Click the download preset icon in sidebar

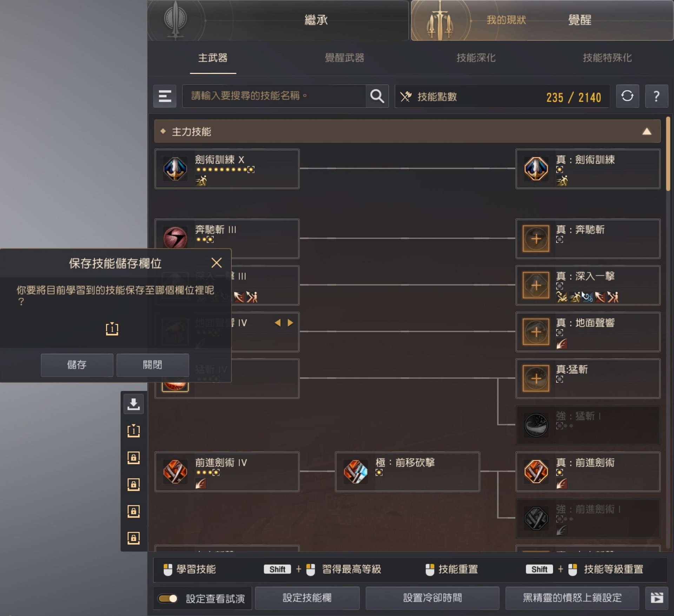click(x=133, y=404)
